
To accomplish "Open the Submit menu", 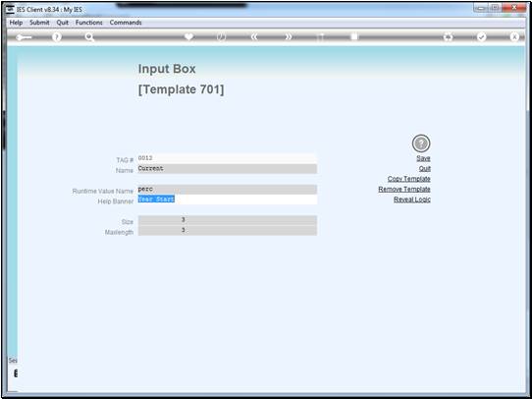I will (x=39, y=23).
